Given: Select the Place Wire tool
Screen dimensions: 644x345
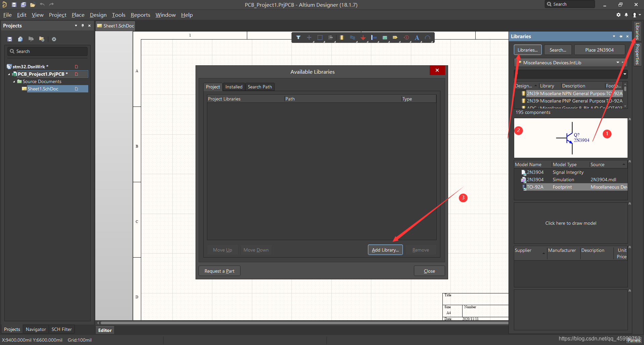Looking at the screenshot, I should tap(352, 38).
